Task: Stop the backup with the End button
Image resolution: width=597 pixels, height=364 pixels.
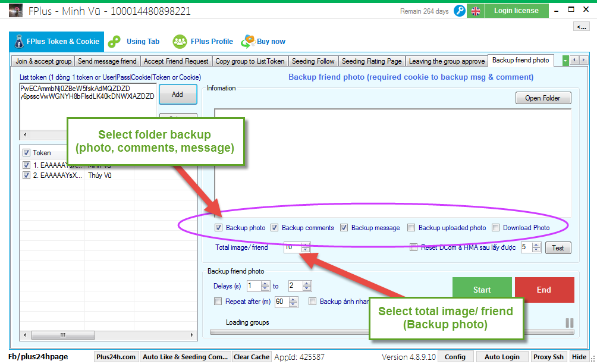Action: coord(544,290)
